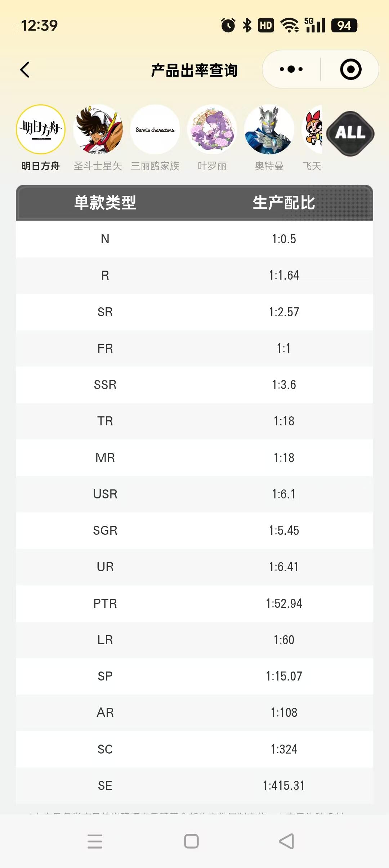Open the ALL series button

(350, 134)
